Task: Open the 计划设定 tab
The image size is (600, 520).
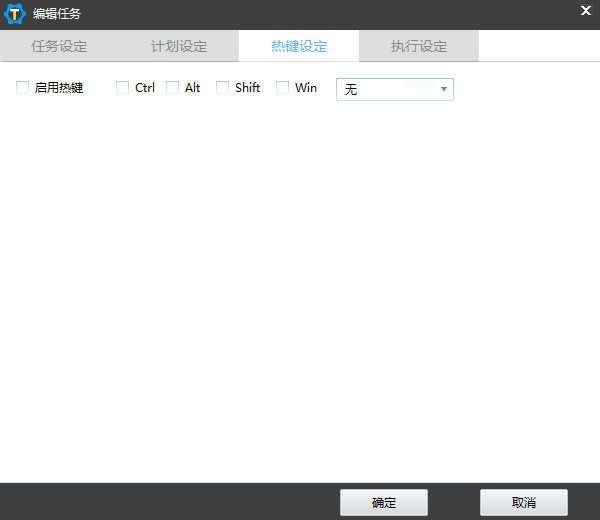Action: (x=179, y=46)
